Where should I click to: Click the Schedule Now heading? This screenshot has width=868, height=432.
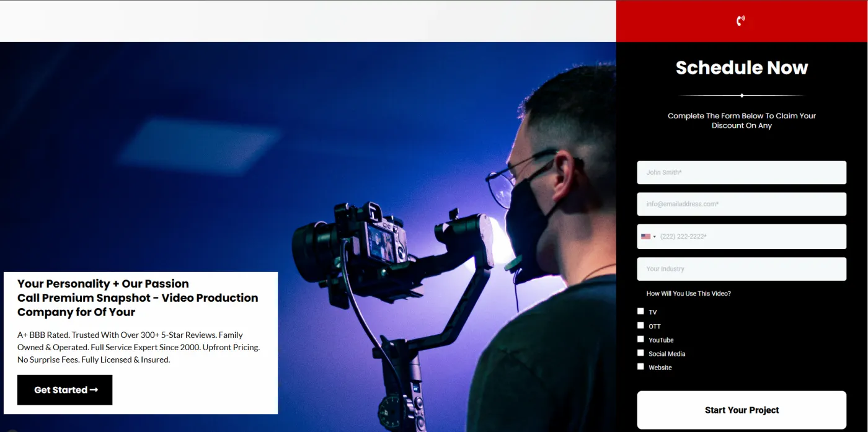coord(742,68)
